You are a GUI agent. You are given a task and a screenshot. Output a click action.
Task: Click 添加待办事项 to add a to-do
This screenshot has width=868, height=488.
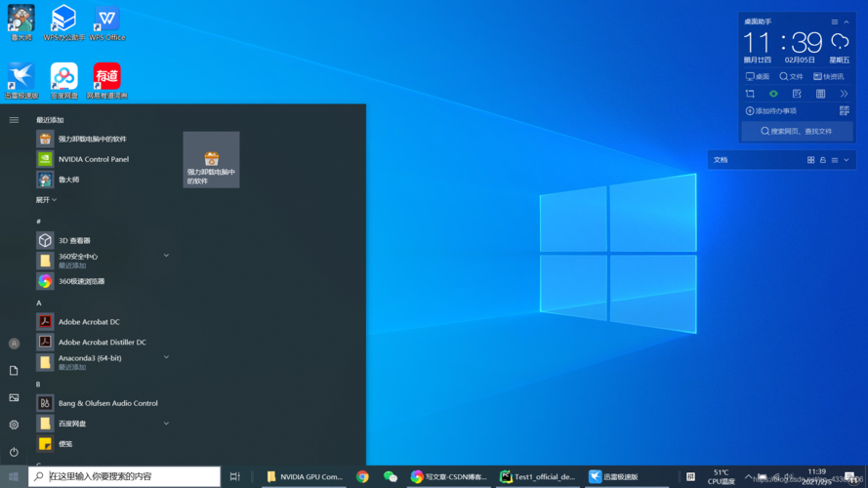[771, 111]
